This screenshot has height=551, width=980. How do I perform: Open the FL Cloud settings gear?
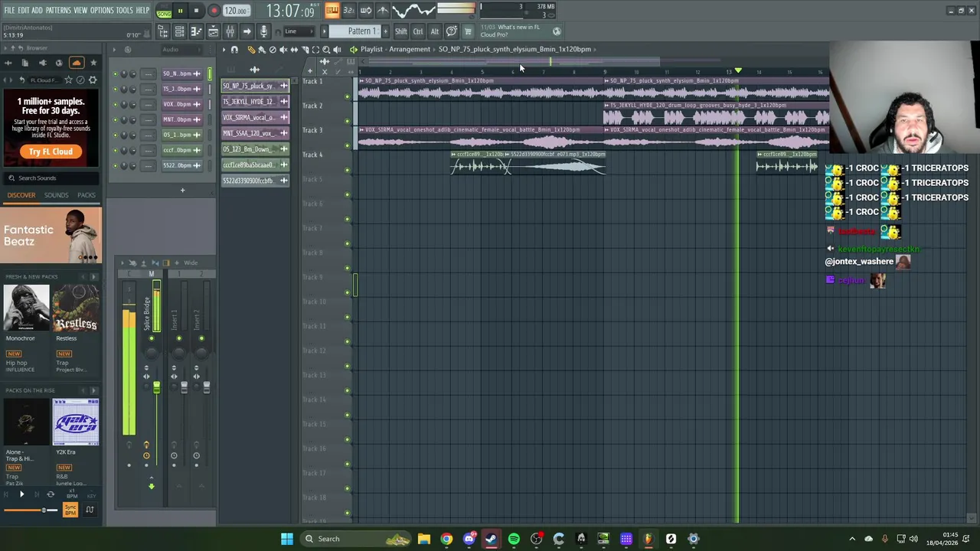click(93, 80)
